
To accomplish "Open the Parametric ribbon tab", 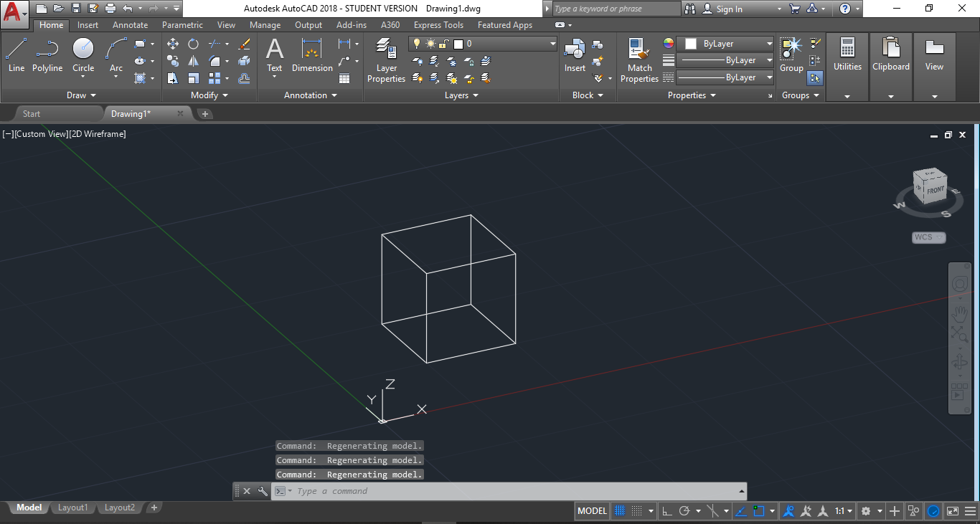I will 182,25.
